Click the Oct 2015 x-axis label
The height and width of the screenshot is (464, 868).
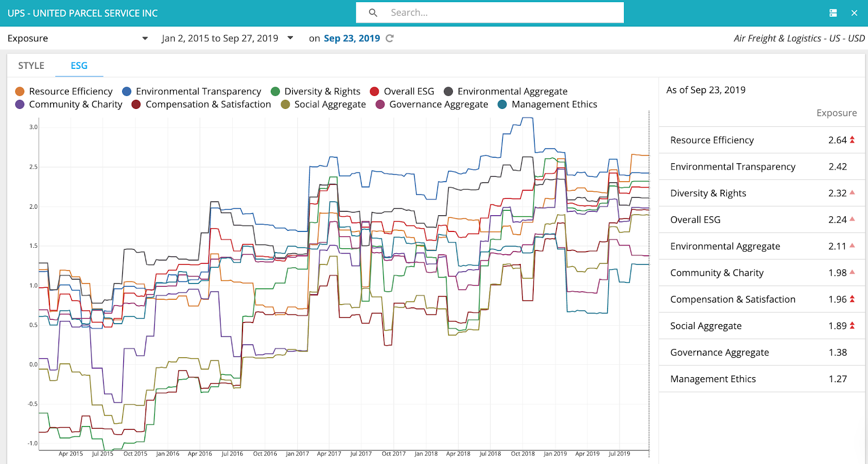coord(135,454)
